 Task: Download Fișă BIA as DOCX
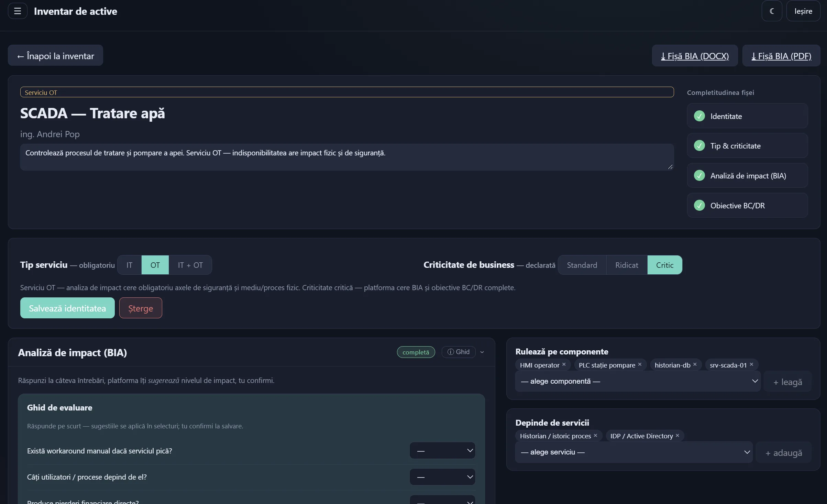(x=695, y=56)
